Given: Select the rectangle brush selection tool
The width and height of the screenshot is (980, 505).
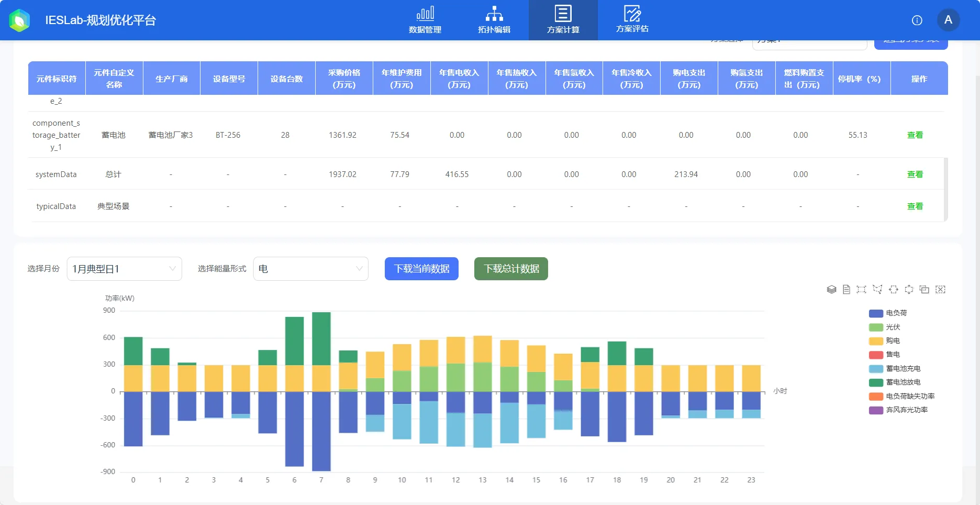Looking at the screenshot, I should point(862,290).
